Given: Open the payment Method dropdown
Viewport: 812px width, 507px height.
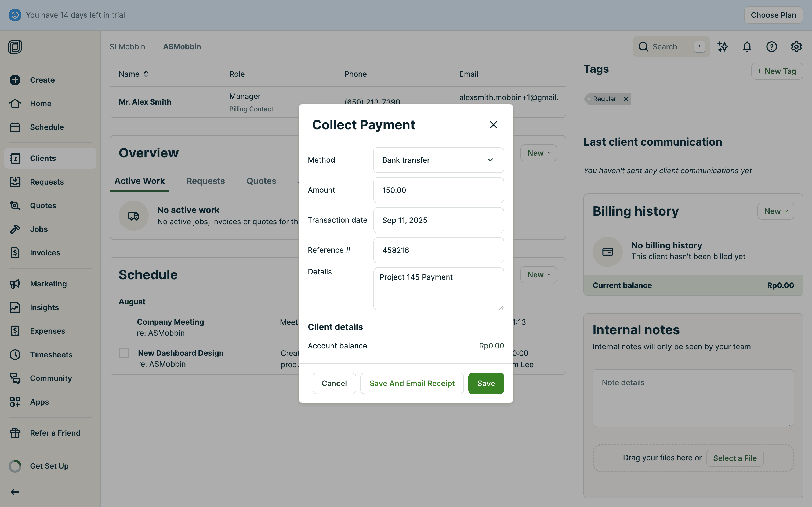Looking at the screenshot, I should (x=438, y=160).
